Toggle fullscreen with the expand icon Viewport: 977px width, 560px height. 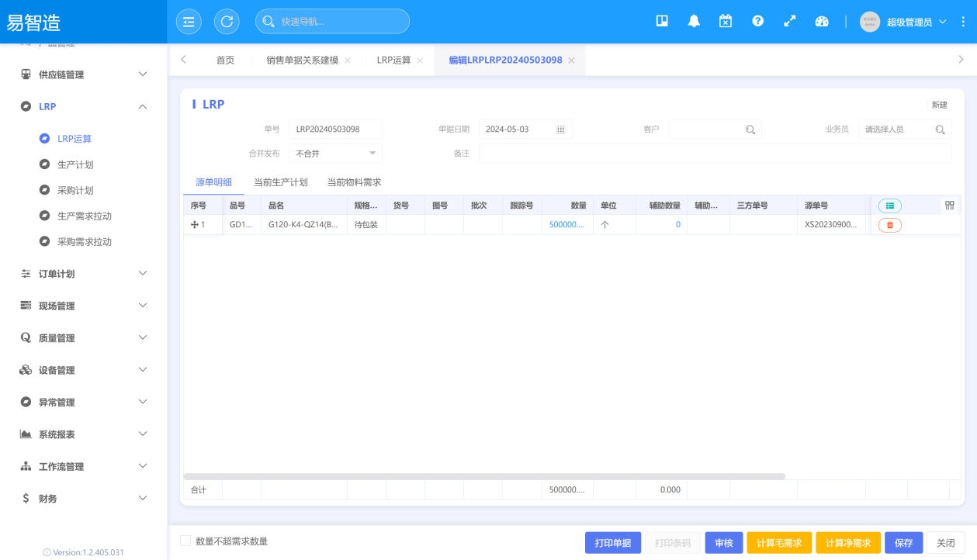click(x=790, y=22)
